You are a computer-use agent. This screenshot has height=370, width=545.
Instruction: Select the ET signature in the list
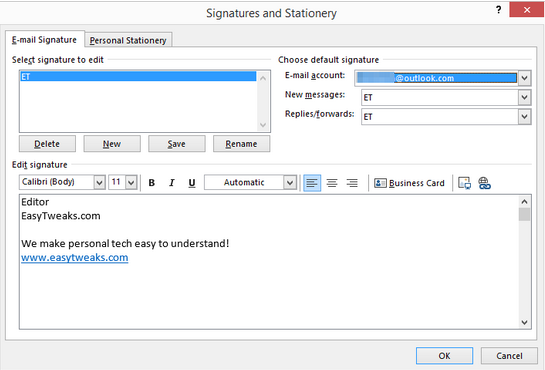(x=138, y=76)
